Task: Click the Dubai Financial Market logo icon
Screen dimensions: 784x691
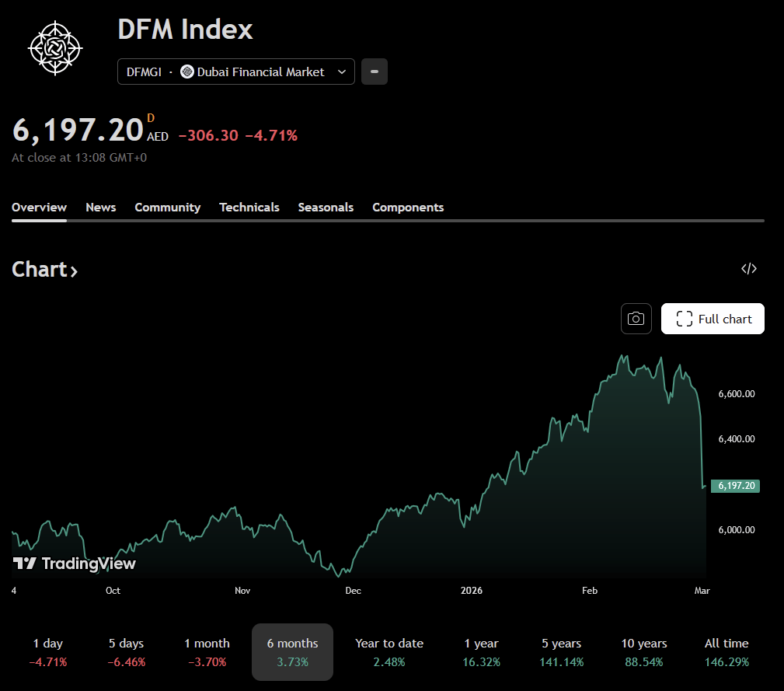Action: click(187, 72)
